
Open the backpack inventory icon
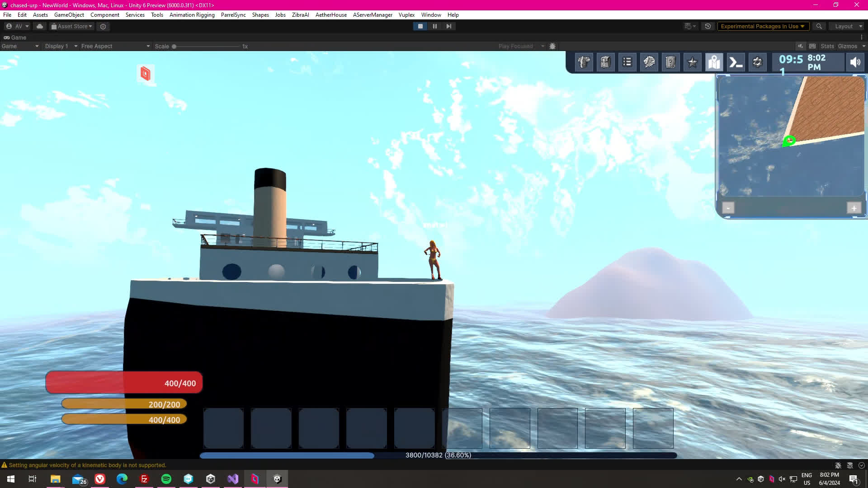[x=605, y=62]
